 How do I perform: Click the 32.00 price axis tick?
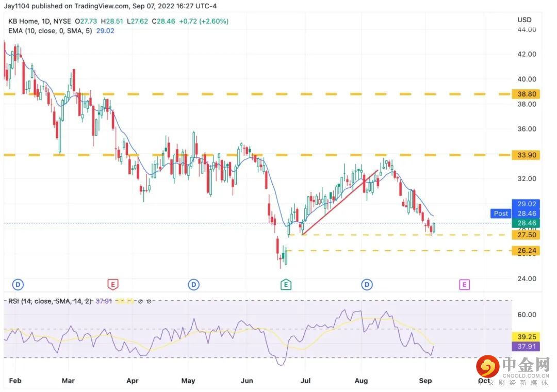(527, 178)
